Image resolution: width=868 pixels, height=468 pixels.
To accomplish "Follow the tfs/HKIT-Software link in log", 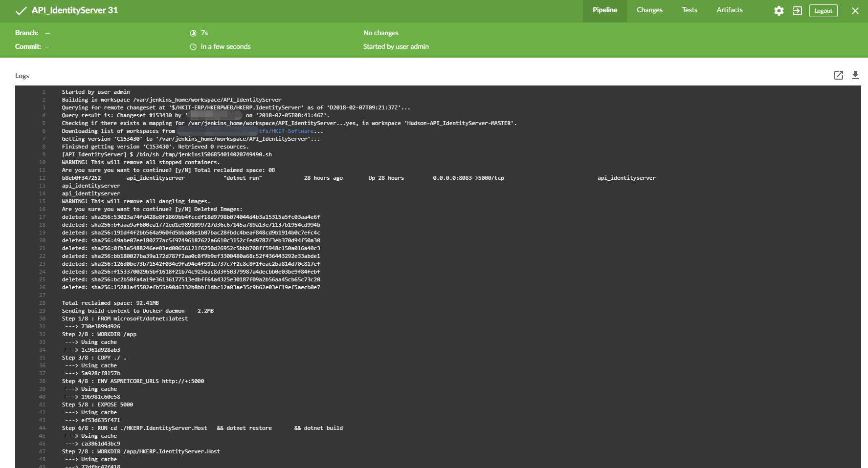I will click(x=286, y=131).
